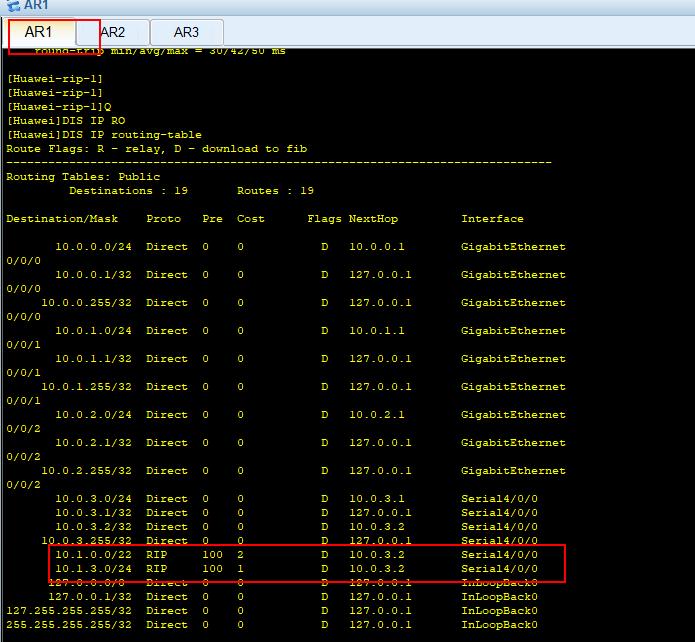Open the AR3 tab
The image size is (695, 642).
pyautogui.click(x=186, y=32)
